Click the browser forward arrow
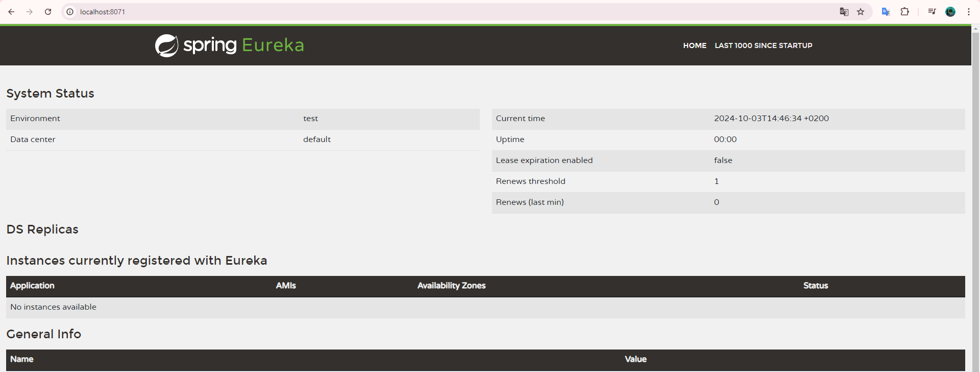Viewport: 980px width, 372px height. [x=30, y=12]
